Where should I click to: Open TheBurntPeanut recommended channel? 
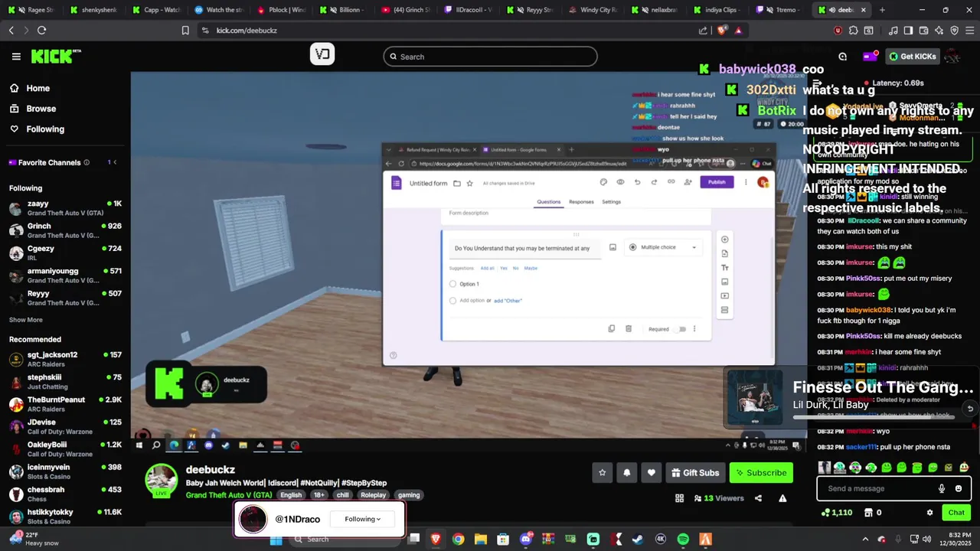click(x=65, y=405)
